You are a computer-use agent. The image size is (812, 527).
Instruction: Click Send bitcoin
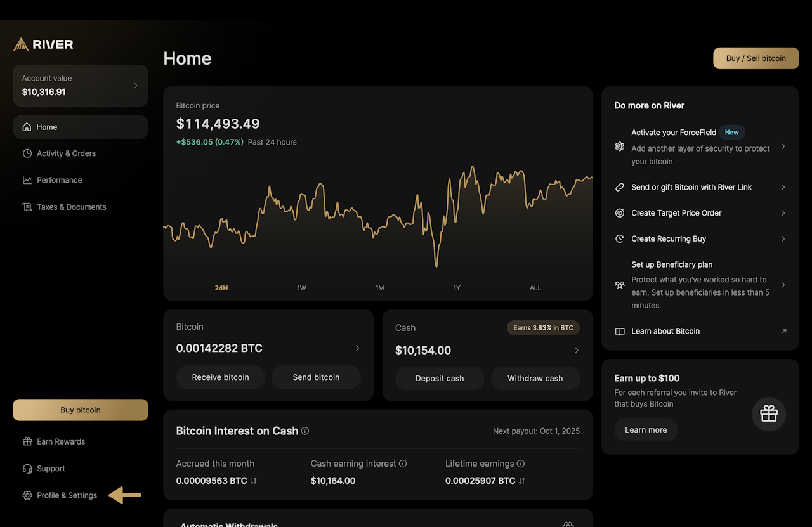tap(316, 377)
